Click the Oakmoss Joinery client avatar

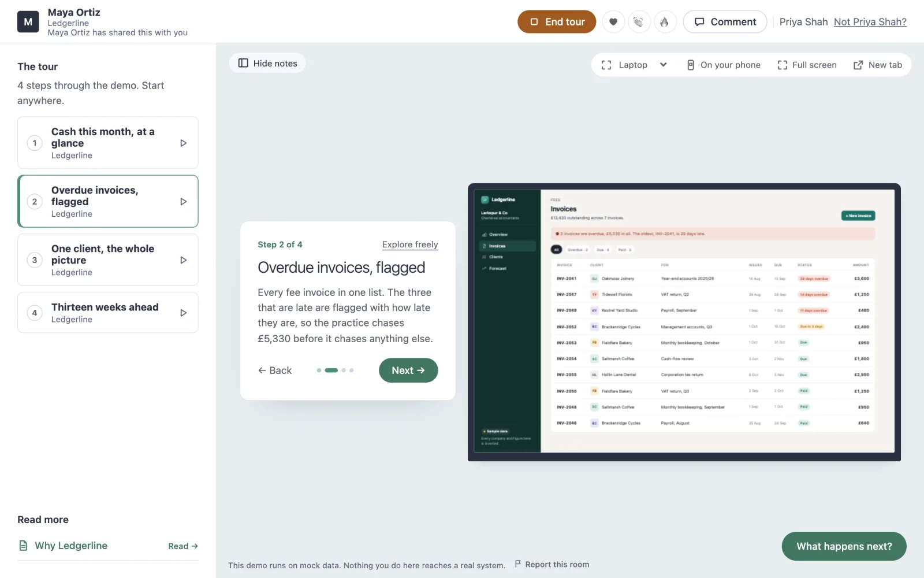(x=594, y=279)
